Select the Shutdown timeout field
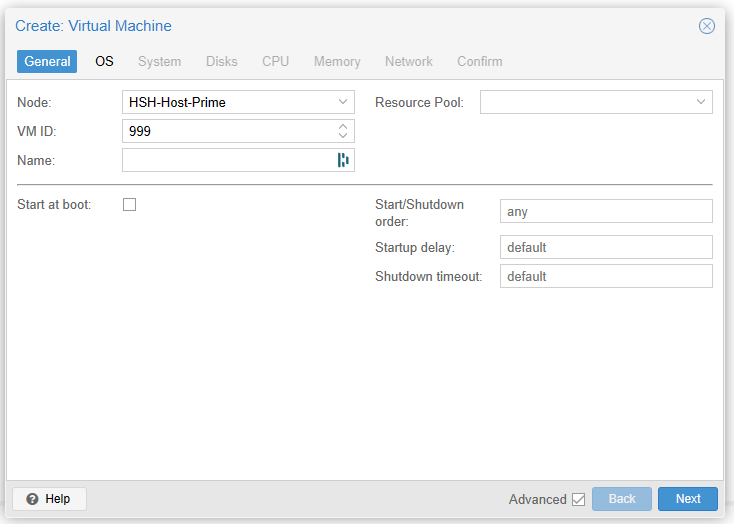 [x=605, y=276]
